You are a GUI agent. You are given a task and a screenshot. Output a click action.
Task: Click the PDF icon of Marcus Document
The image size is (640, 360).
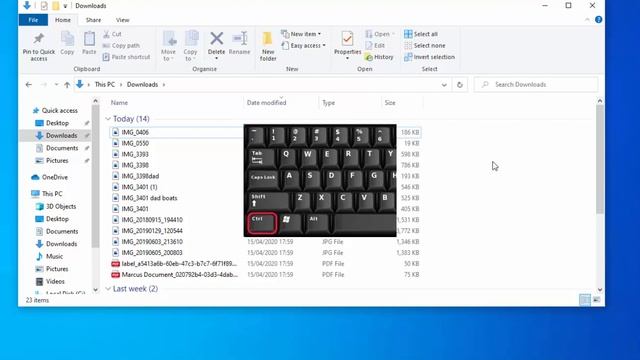[116, 275]
